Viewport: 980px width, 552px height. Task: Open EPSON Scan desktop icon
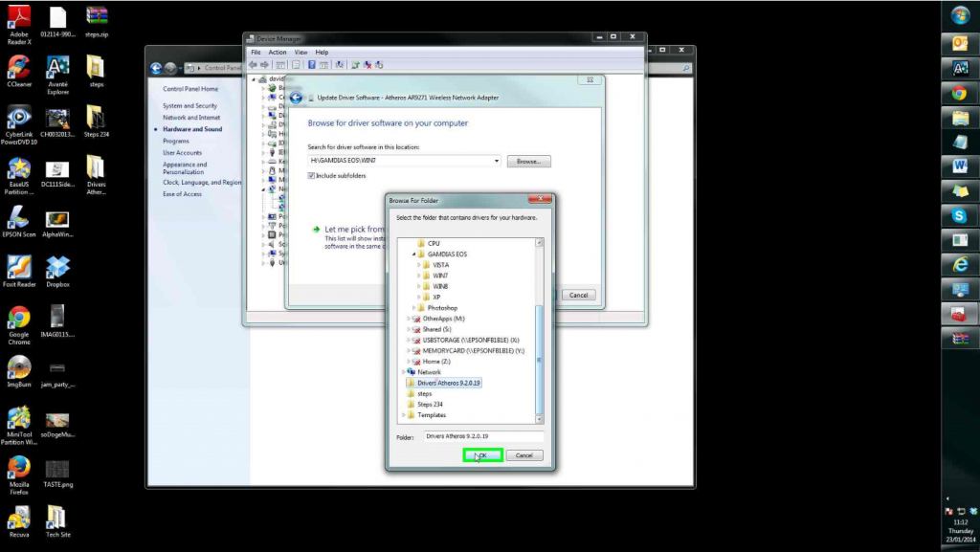[x=19, y=221]
